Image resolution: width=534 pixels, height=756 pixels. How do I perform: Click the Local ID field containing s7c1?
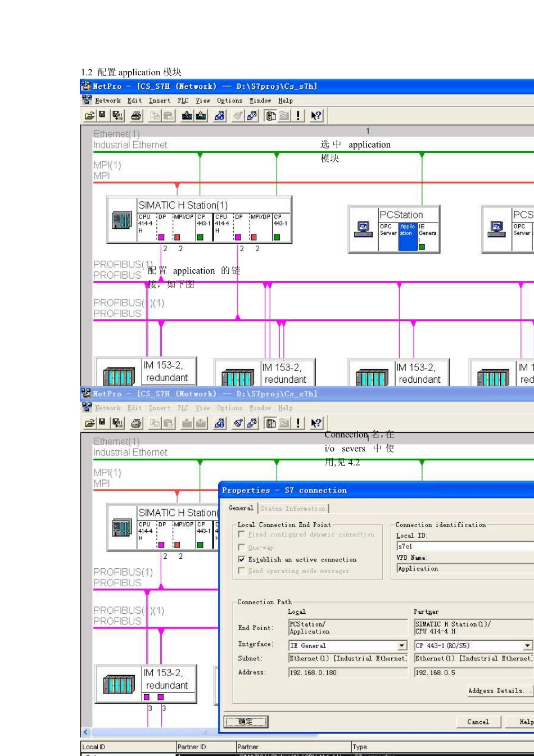pos(465,546)
